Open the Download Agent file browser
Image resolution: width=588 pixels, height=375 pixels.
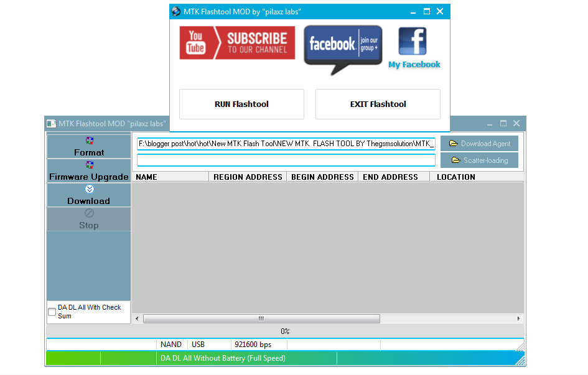479,144
